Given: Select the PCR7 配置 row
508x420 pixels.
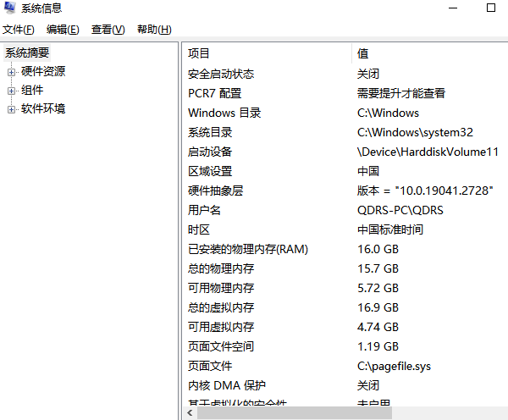Looking at the screenshot, I should click(345, 93).
